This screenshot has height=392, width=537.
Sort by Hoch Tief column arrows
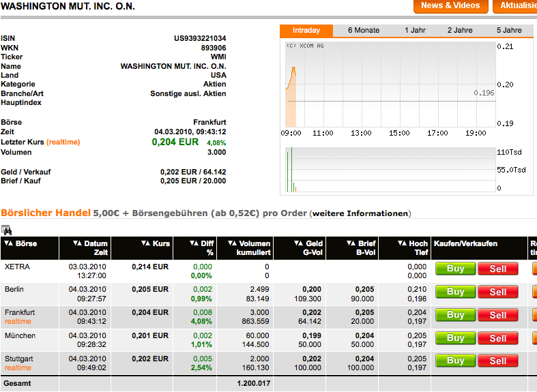click(x=402, y=243)
